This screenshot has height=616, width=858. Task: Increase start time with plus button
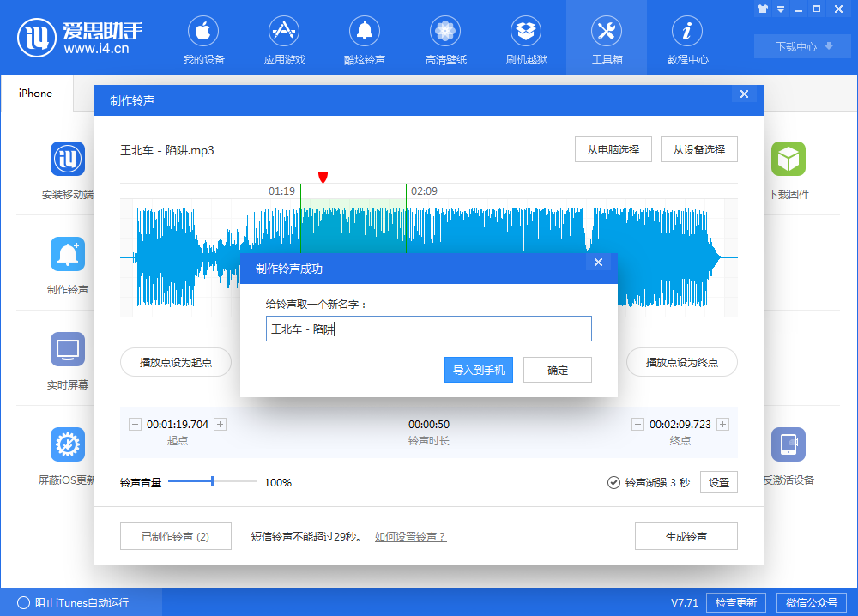coord(220,424)
